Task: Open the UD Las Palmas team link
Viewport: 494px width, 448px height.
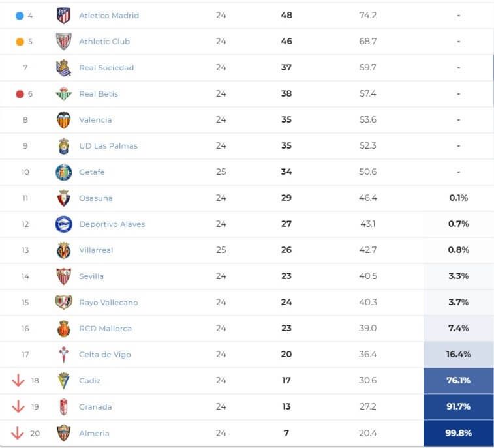Action: pos(108,146)
